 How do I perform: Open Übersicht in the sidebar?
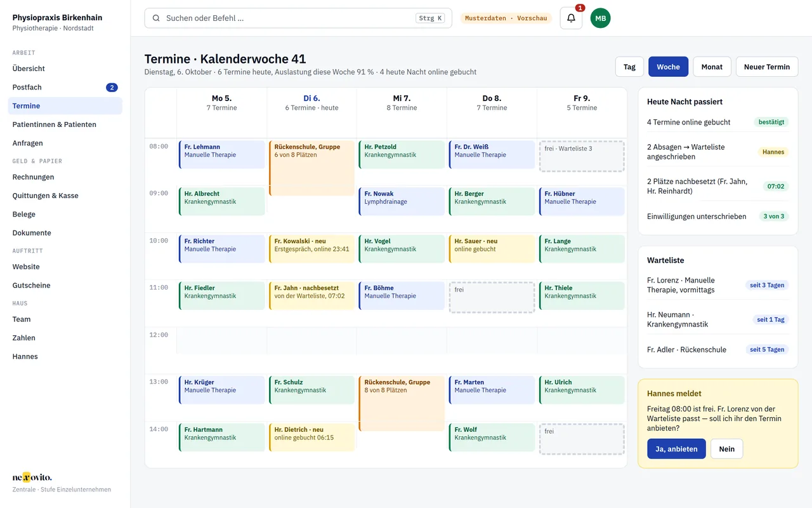coord(65,69)
